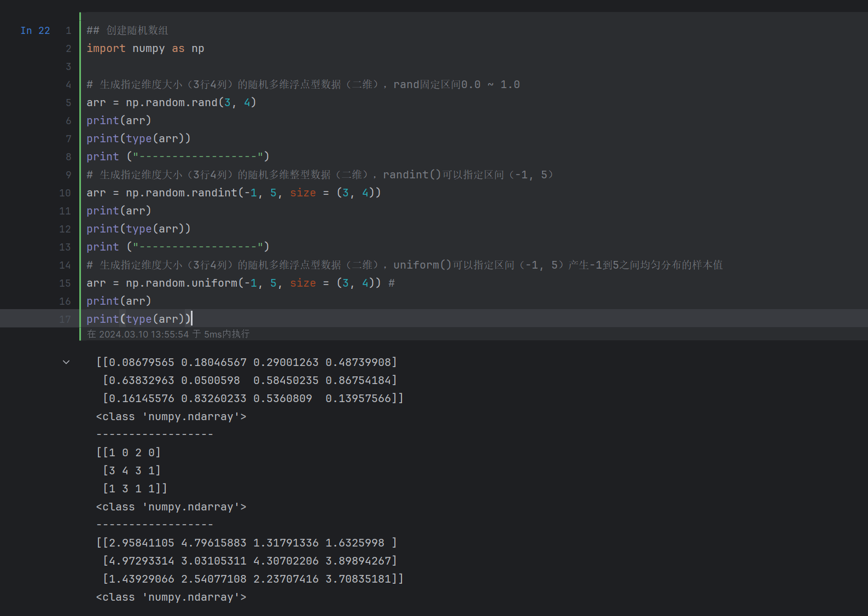
Task: Click the heading comment on line 1
Action: click(x=127, y=31)
